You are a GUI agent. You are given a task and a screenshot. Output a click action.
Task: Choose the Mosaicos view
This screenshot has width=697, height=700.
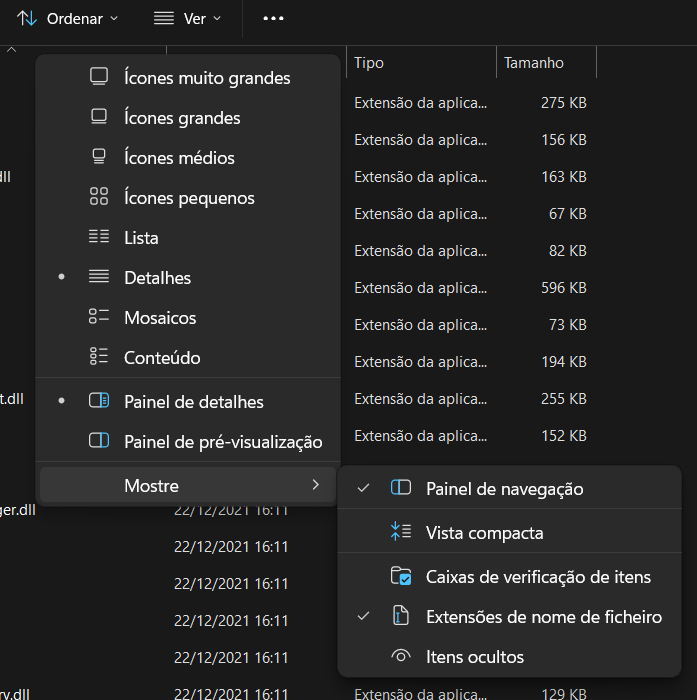click(188, 317)
